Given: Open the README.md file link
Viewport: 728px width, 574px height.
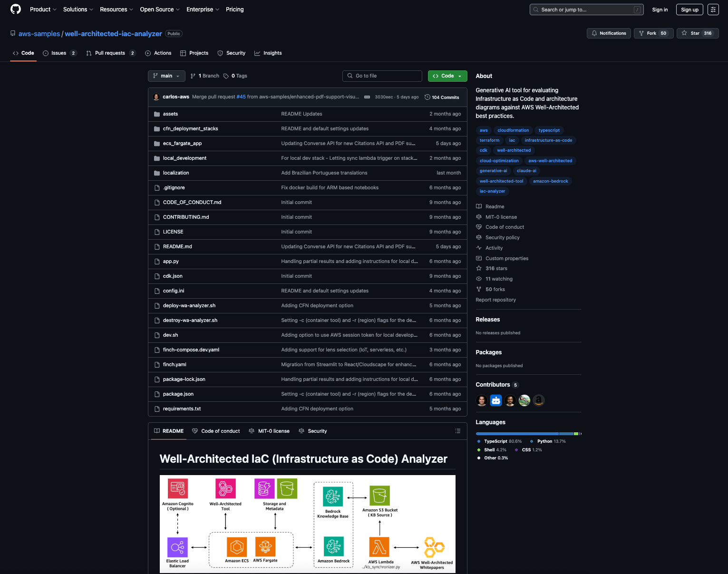Looking at the screenshot, I should pos(177,247).
